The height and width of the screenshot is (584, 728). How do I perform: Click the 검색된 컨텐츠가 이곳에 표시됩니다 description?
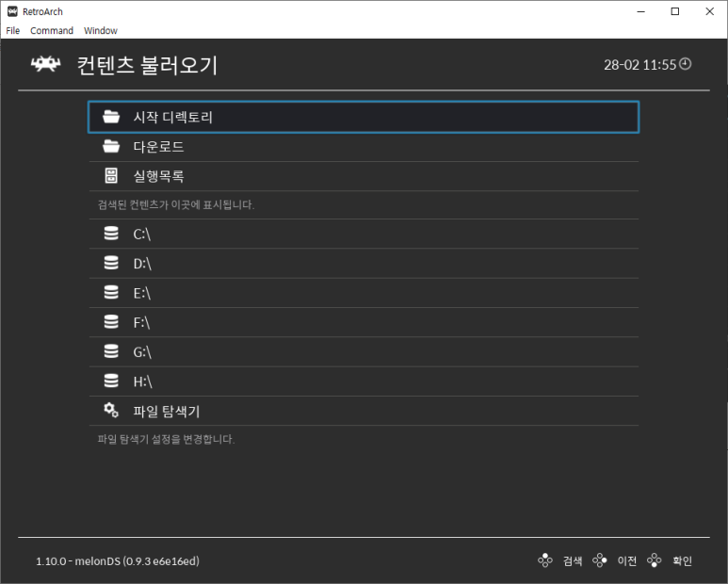point(176,204)
